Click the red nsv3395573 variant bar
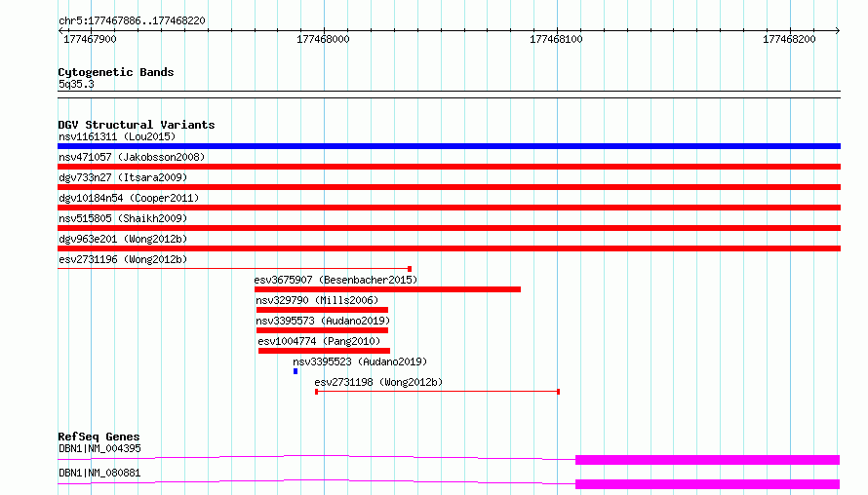 tap(322, 330)
